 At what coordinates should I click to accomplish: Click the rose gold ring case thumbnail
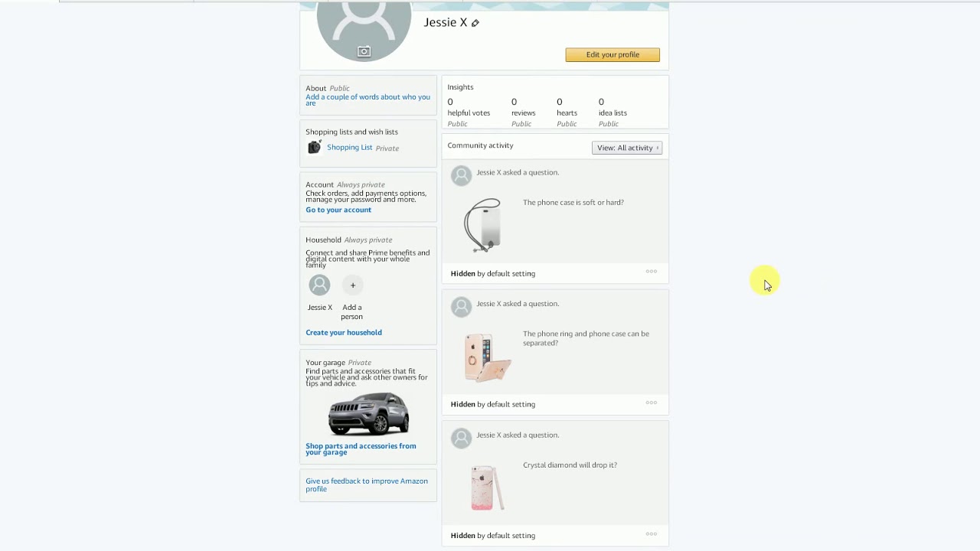coord(487,357)
